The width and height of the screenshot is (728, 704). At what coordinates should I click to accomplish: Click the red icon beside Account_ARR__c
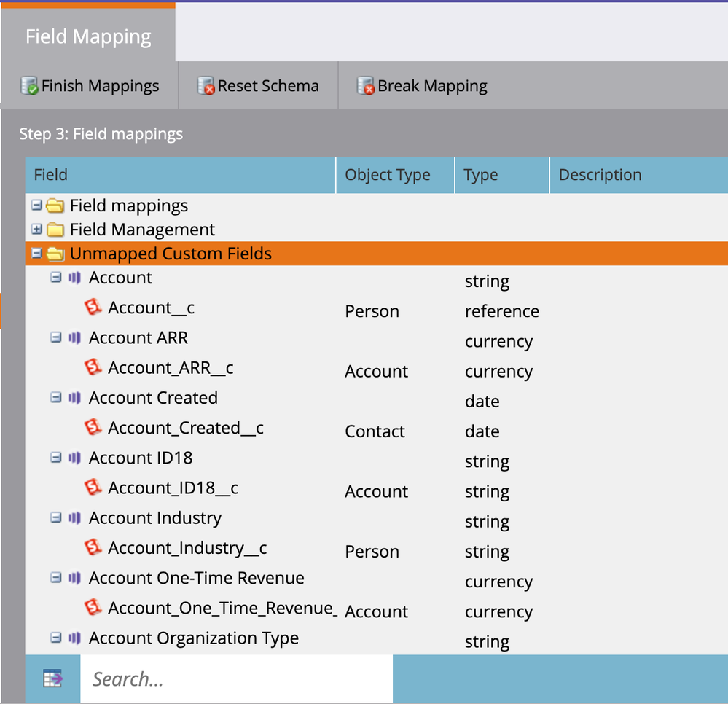93,367
